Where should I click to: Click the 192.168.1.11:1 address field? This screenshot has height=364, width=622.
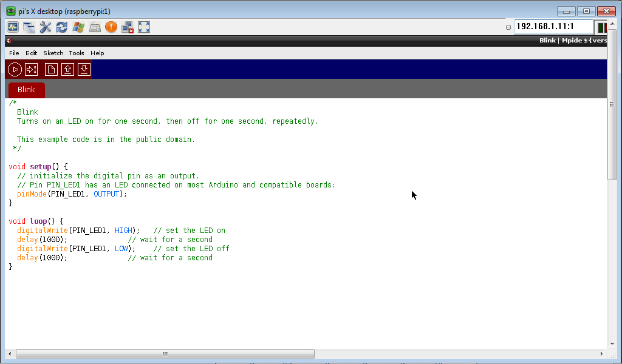[554, 27]
